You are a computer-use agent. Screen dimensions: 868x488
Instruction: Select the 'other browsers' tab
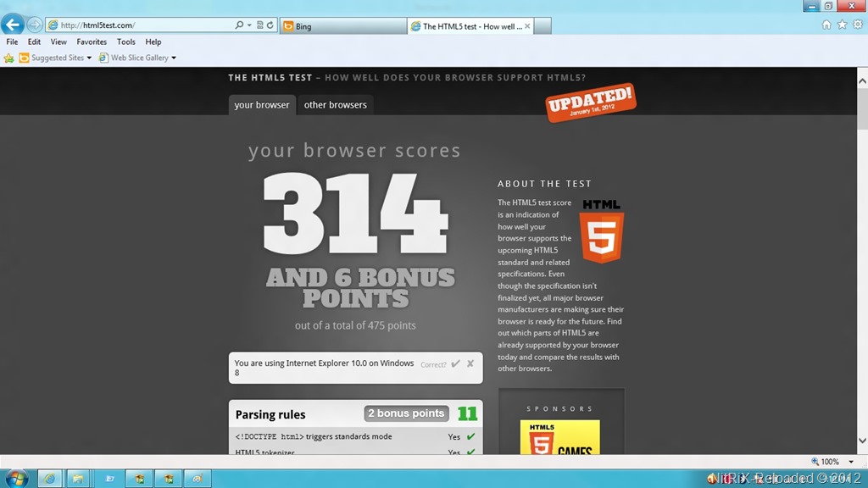click(336, 105)
